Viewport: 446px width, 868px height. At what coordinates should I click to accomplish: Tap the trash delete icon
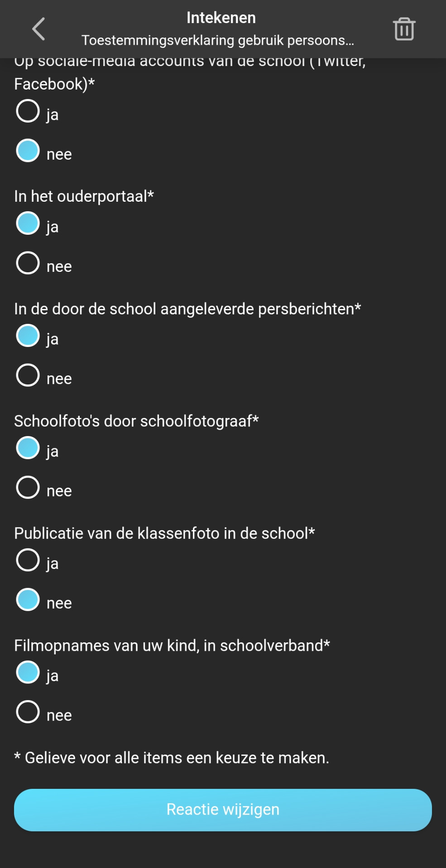(404, 29)
